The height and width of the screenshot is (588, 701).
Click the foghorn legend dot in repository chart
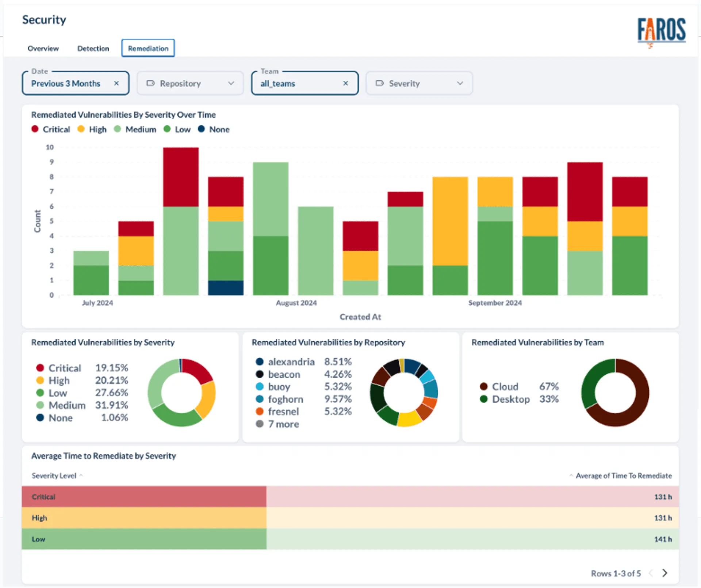[260, 399]
